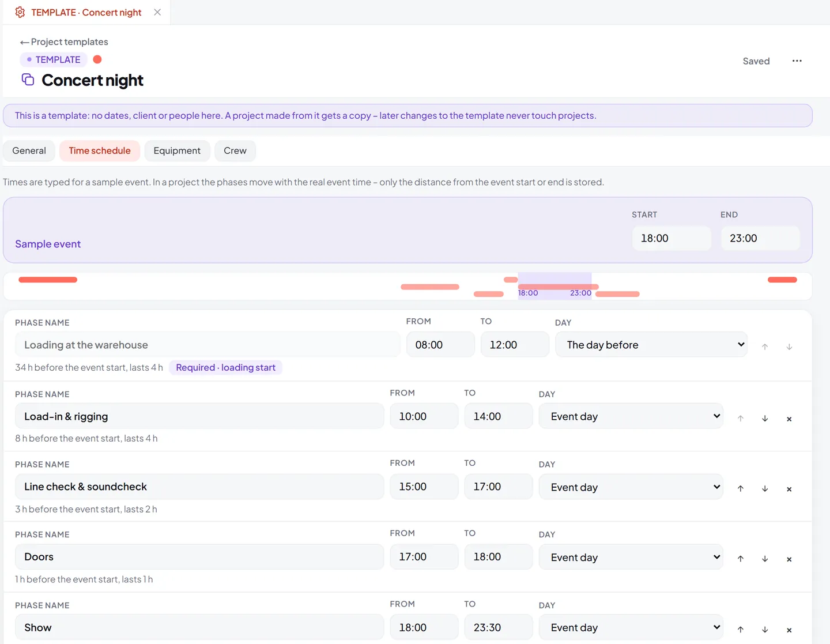Remove the Doors phase
This screenshot has width=830, height=644.
[x=789, y=560]
